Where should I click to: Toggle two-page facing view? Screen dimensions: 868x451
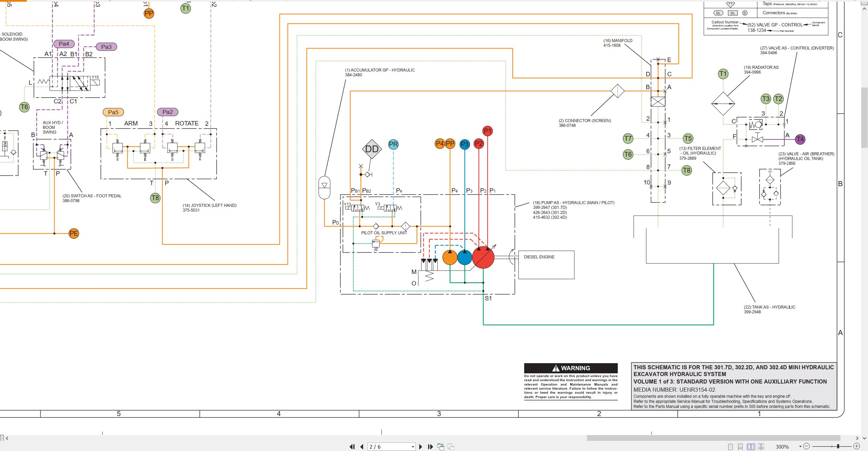751,447
